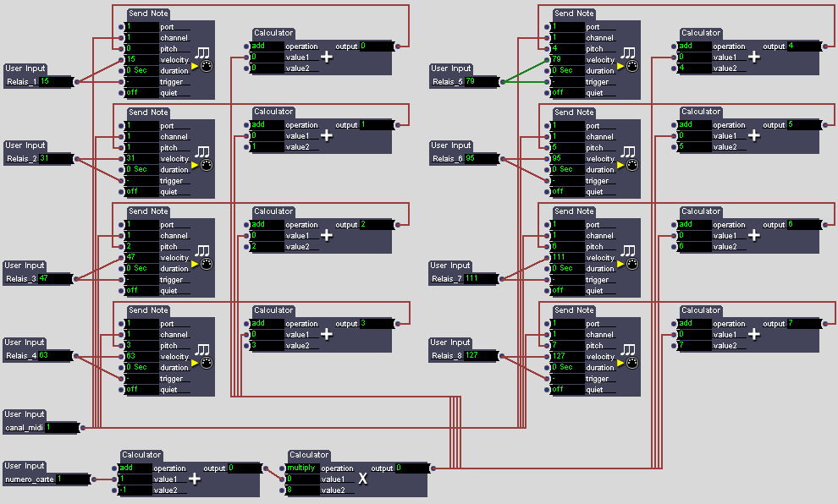Open the multiply operation field on the bottom Calculator
The width and height of the screenshot is (838, 504).
tap(302, 468)
